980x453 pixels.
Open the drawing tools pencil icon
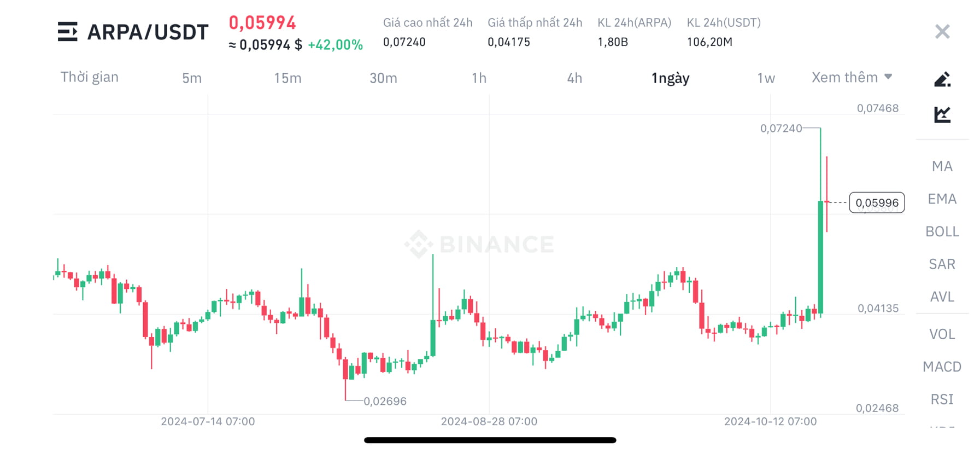(942, 78)
